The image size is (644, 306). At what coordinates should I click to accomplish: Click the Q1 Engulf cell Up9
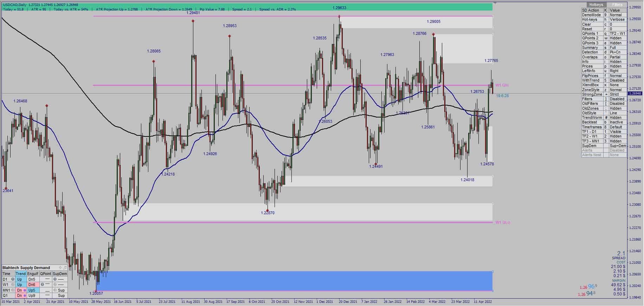pyautogui.click(x=32, y=296)
